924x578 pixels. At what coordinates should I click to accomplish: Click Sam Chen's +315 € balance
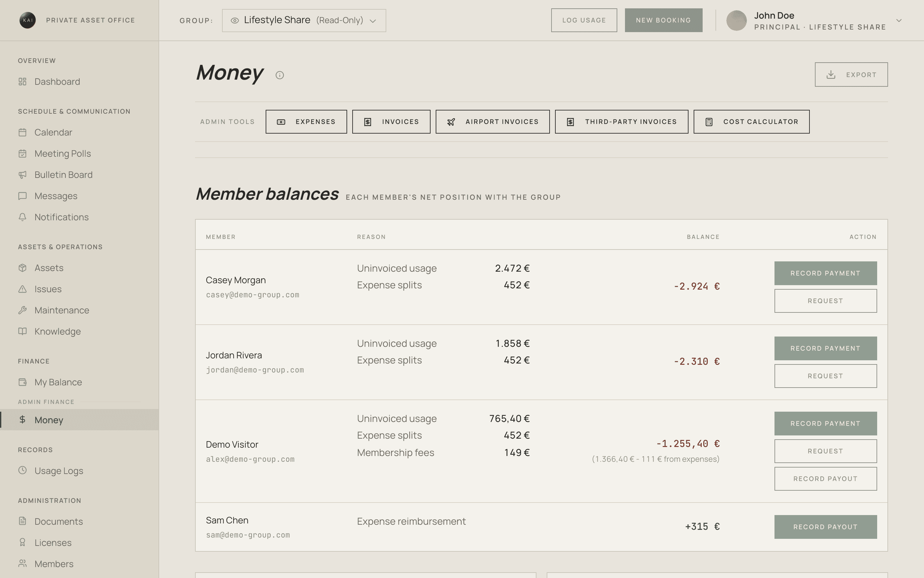[x=702, y=526]
